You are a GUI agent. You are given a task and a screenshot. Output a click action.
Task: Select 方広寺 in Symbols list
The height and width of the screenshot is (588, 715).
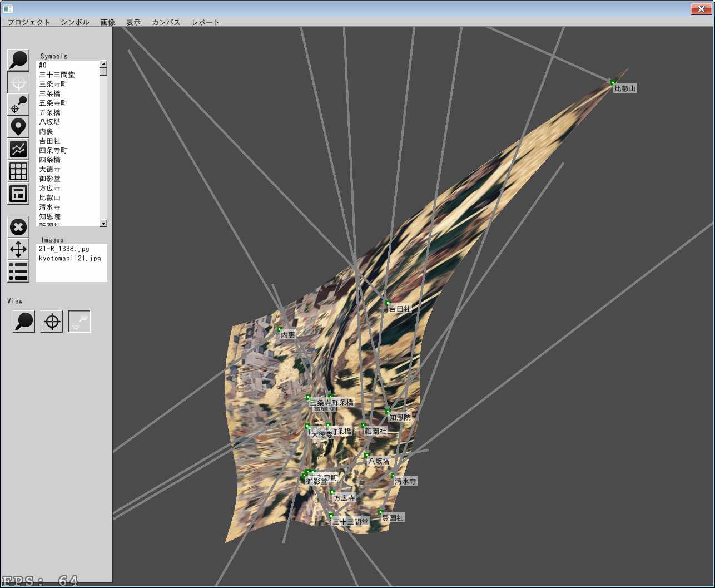point(67,188)
